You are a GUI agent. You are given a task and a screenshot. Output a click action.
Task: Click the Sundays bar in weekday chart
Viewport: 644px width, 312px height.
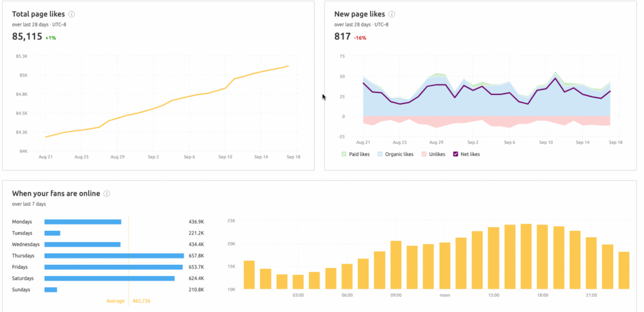[51, 290]
